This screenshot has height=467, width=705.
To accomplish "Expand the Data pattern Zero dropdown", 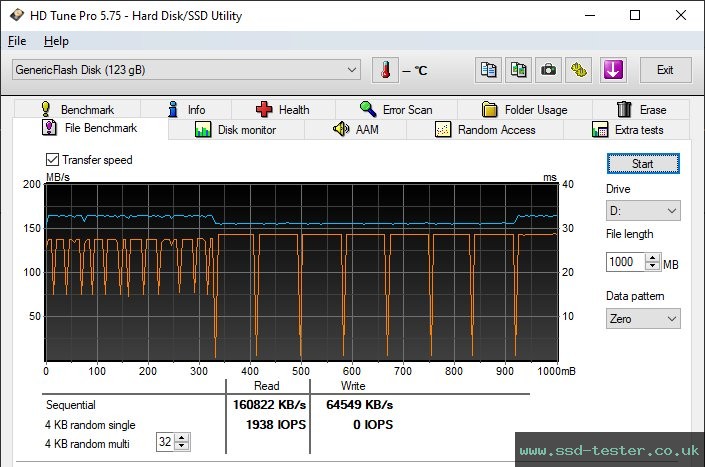I will pyautogui.click(x=643, y=319).
